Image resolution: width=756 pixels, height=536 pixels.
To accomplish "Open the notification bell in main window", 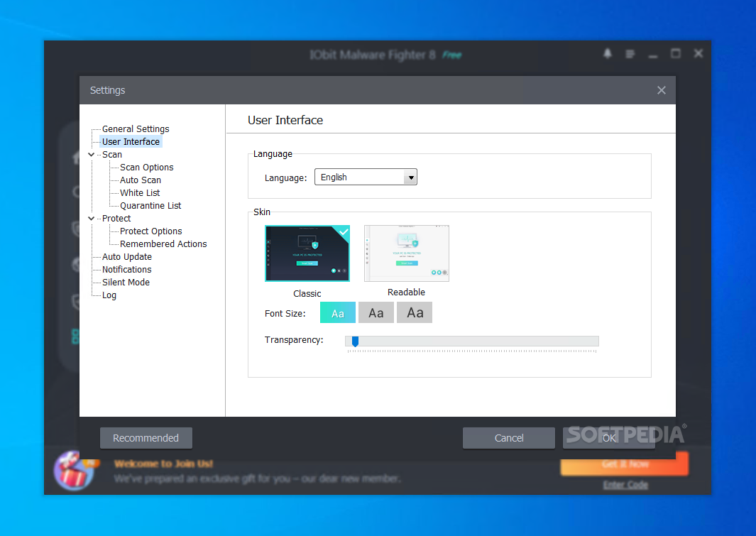I will (x=608, y=53).
